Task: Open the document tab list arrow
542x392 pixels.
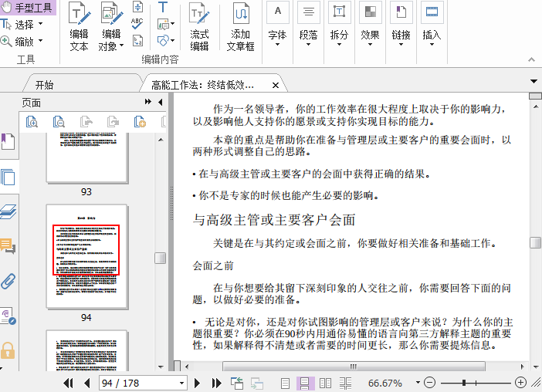Action: (534, 82)
